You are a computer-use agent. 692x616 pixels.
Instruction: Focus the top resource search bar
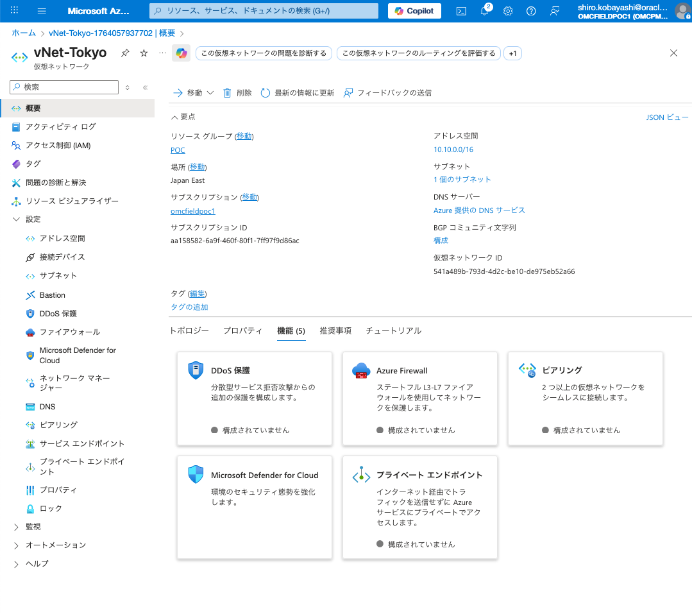(x=264, y=11)
